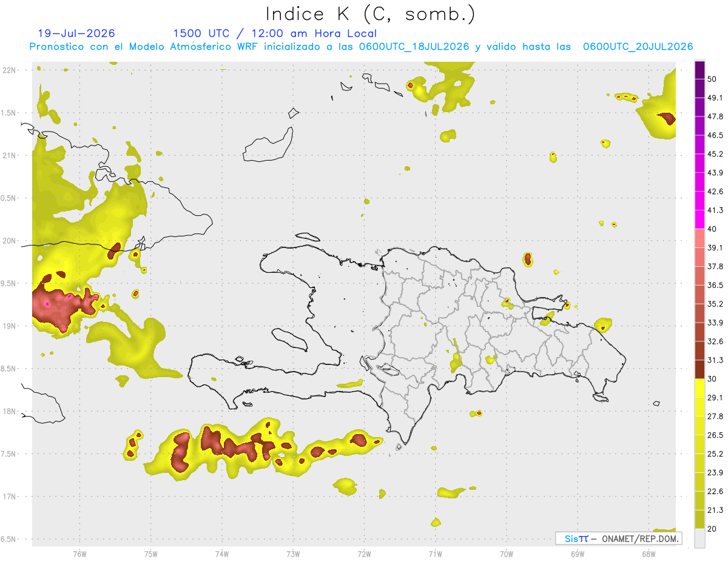Click the "21N" latitude label

click(10, 155)
